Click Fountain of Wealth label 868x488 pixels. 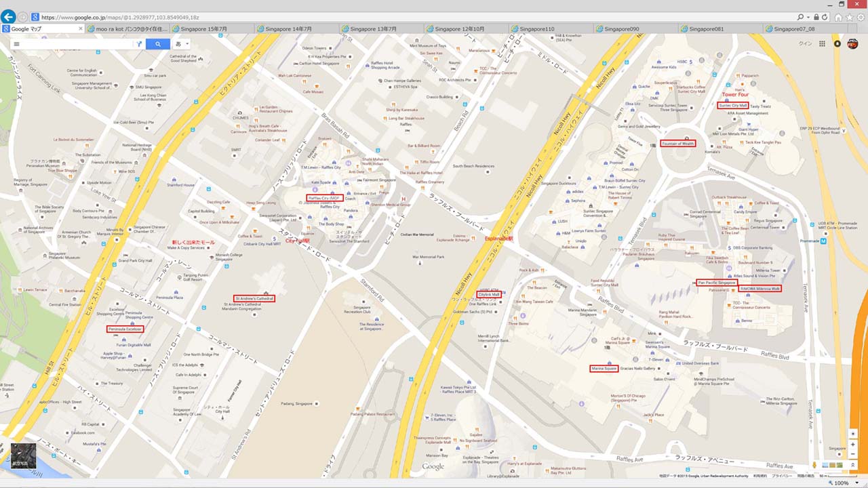click(x=678, y=144)
